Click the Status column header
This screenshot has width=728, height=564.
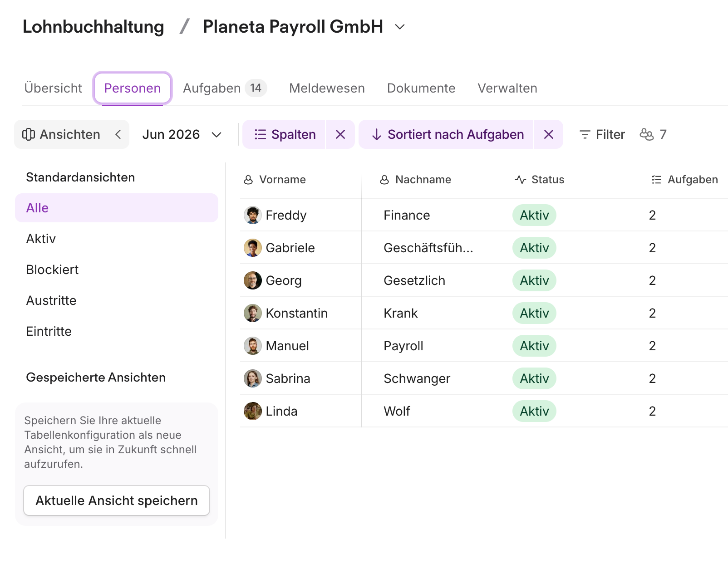[540, 180]
